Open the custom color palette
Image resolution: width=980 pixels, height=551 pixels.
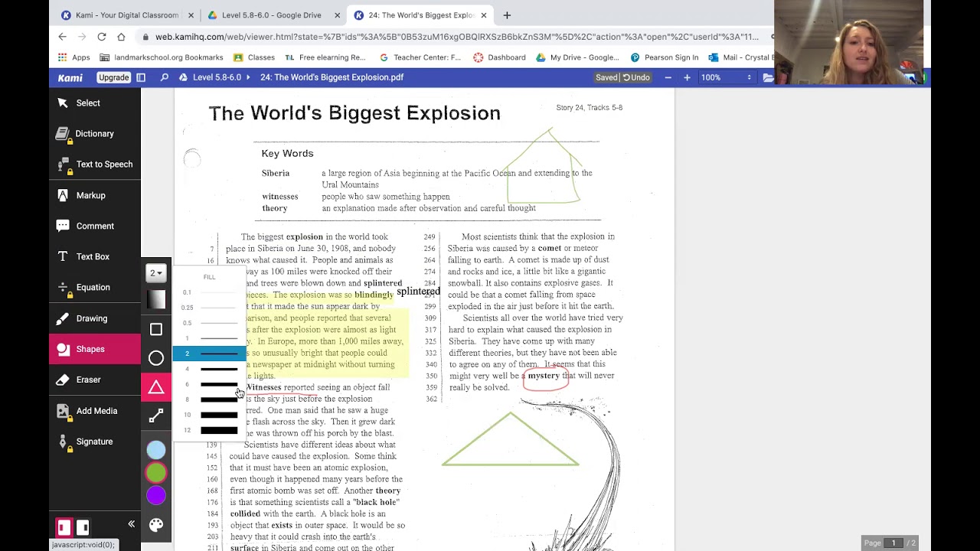[x=156, y=525]
